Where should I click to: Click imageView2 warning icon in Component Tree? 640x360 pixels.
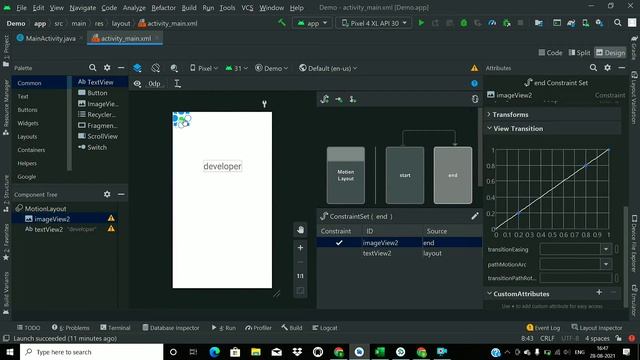pyautogui.click(x=111, y=218)
